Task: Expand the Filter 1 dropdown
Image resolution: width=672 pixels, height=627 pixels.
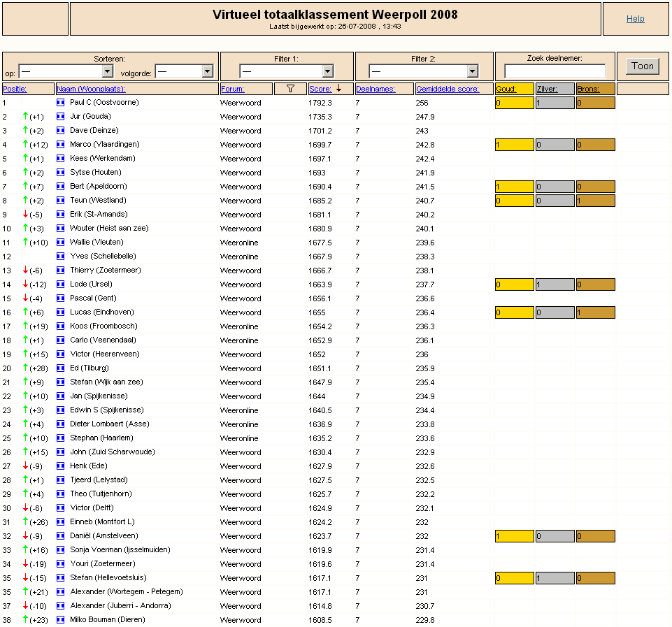Action: click(x=287, y=71)
